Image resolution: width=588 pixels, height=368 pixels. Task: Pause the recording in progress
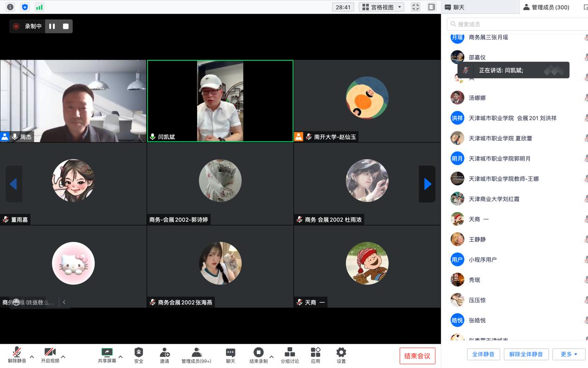tap(52, 26)
